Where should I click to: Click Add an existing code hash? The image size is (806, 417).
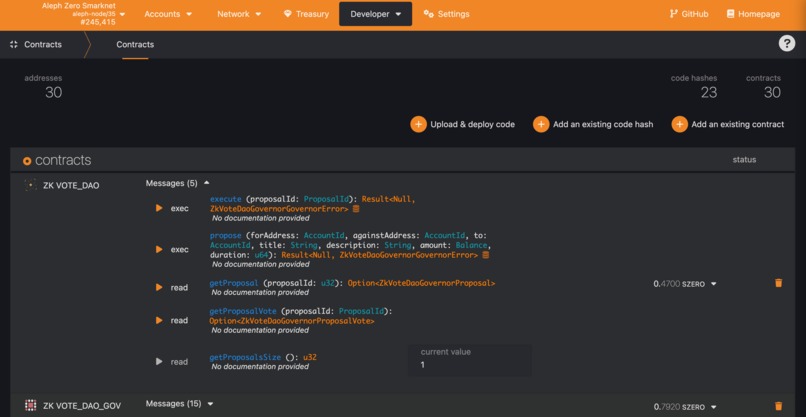[x=593, y=124]
